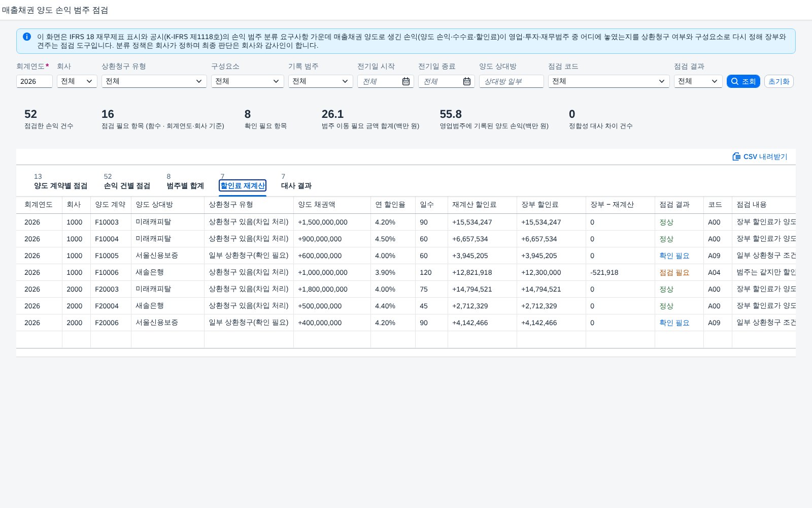Click the info icon in the notice banner

[x=27, y=37]
